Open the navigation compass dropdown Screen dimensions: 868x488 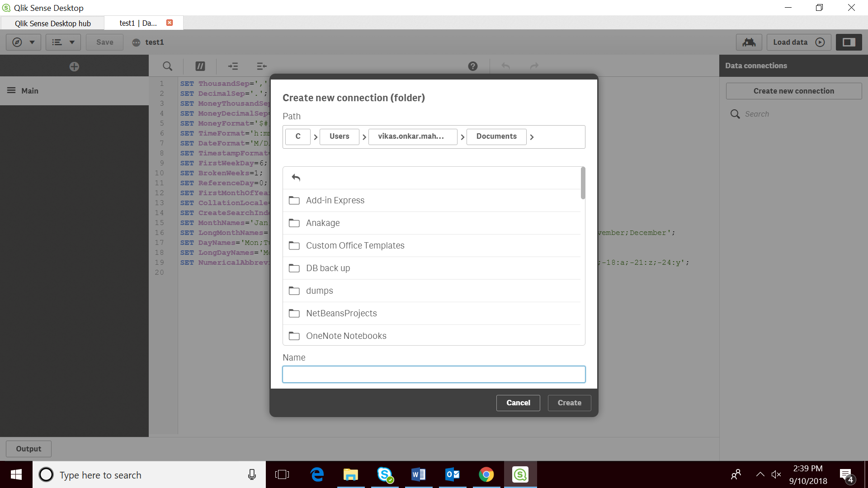click(x=24, y=42)
